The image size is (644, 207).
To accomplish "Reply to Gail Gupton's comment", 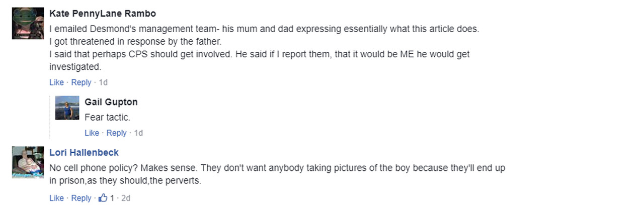I will (116, 133).
